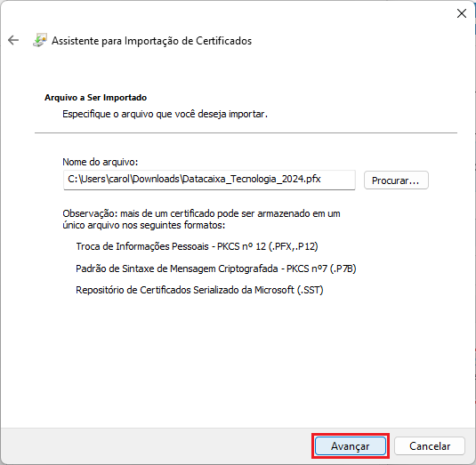Click 'Especifique o arquivo que você deseja importar' text

[x=165, y=114]
